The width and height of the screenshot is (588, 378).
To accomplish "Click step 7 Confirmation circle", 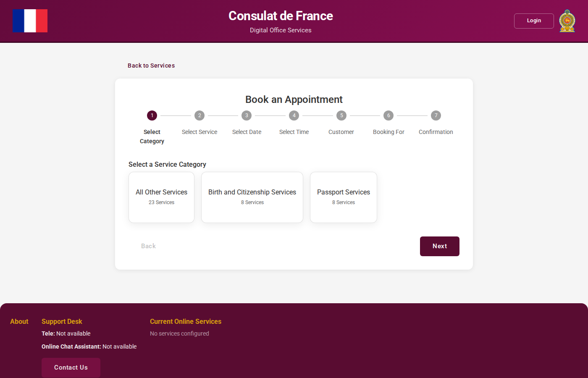I will pos(436,115).
